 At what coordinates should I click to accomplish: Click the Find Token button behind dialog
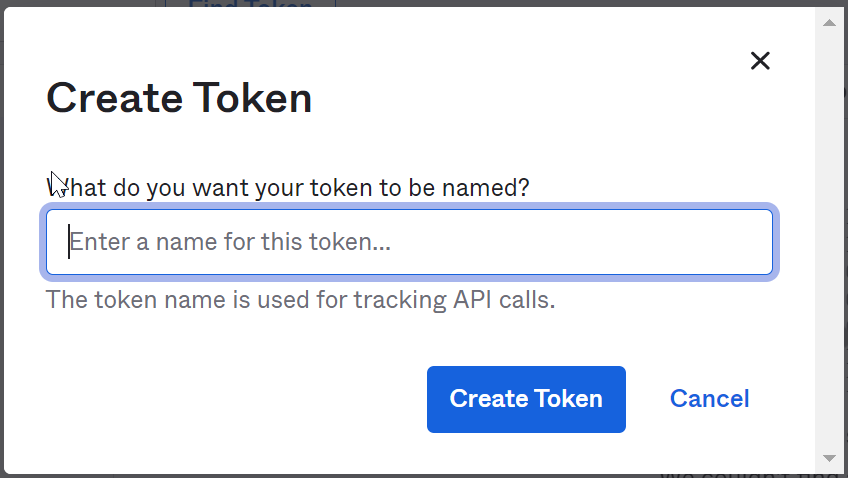click(250, 4)
